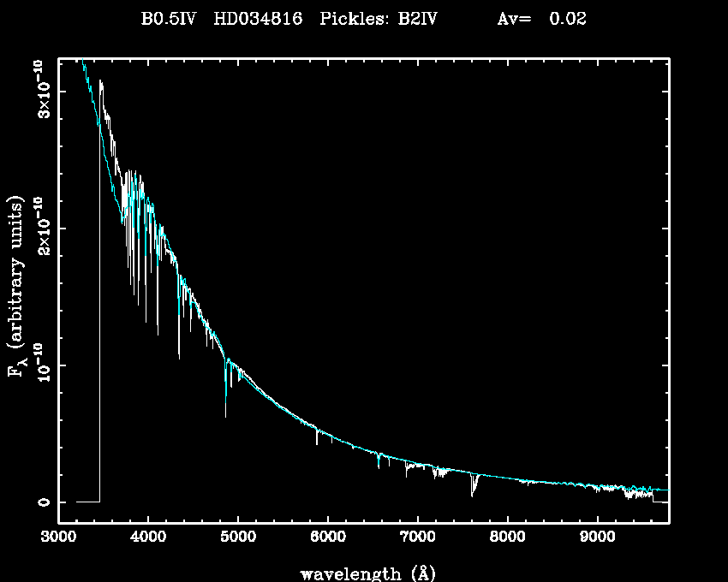Screen dimensions: 728x582
Task: Click the 'Pickles: B2IV' title text
Action: (379, 19)
